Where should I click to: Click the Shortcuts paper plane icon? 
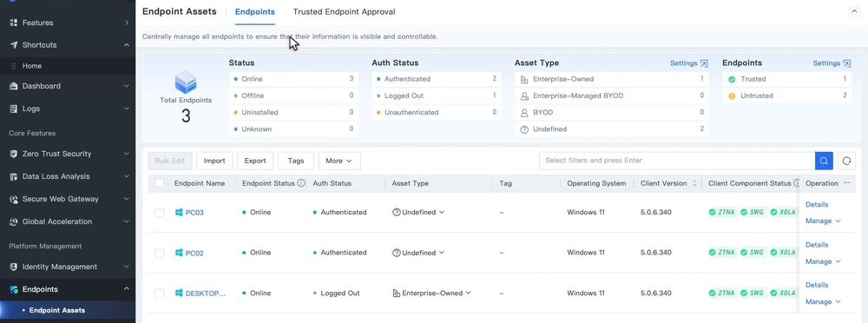[x=14, y=45]
